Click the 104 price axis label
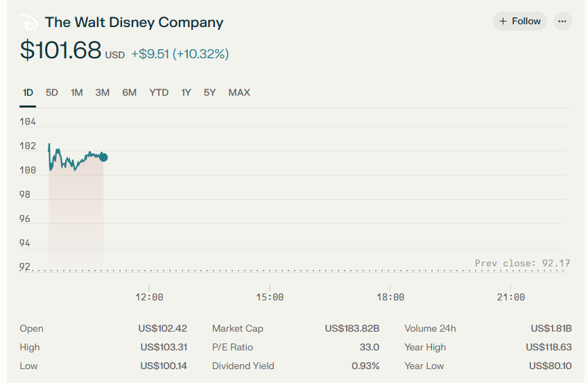The image size is (588, 383). pos(28,121)
